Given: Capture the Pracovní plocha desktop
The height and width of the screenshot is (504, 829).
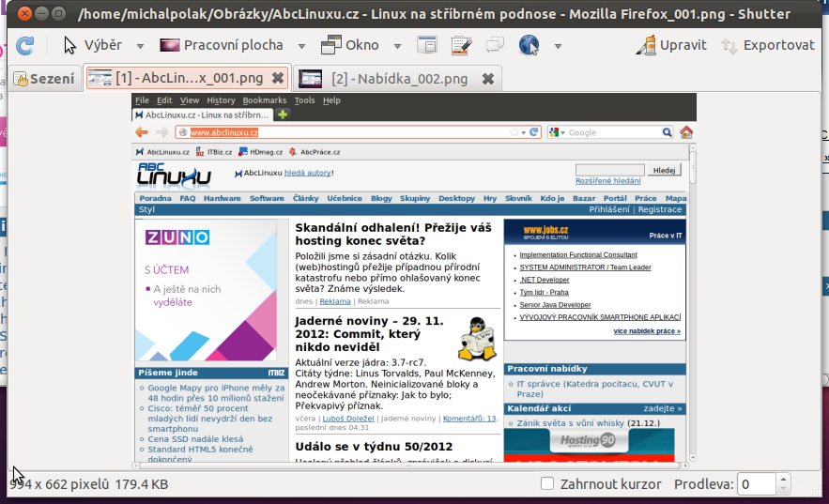Looking at the screenshot, I should [221, 45].
